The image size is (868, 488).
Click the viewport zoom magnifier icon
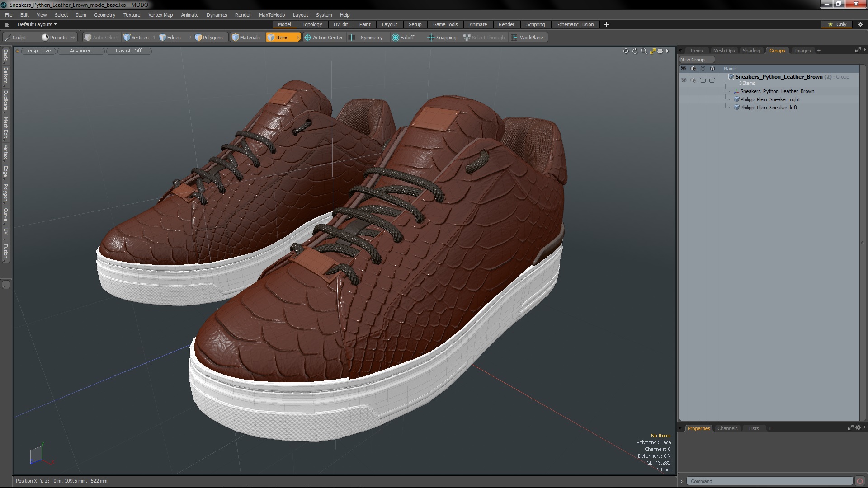[x=644, y=51]
